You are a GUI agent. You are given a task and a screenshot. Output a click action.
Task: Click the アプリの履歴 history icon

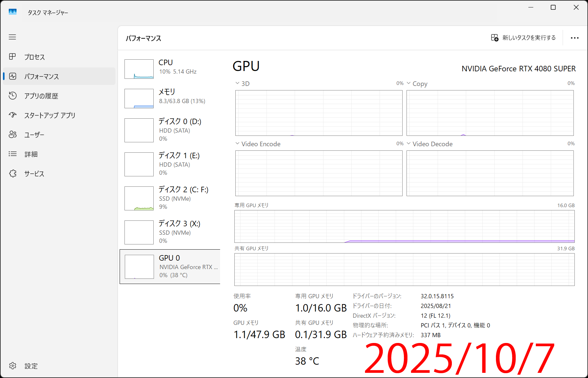12,96
